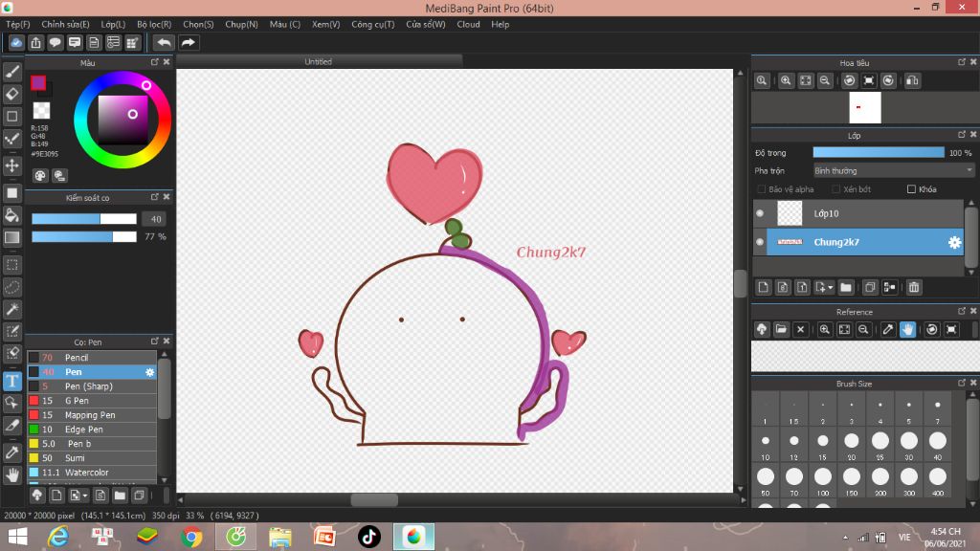Adjust the brush opacity slider at 77%

pos(84,237)
